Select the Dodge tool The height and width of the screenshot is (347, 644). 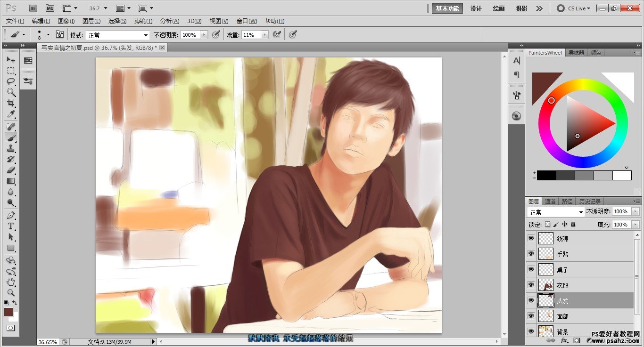[x=11, y=202]
